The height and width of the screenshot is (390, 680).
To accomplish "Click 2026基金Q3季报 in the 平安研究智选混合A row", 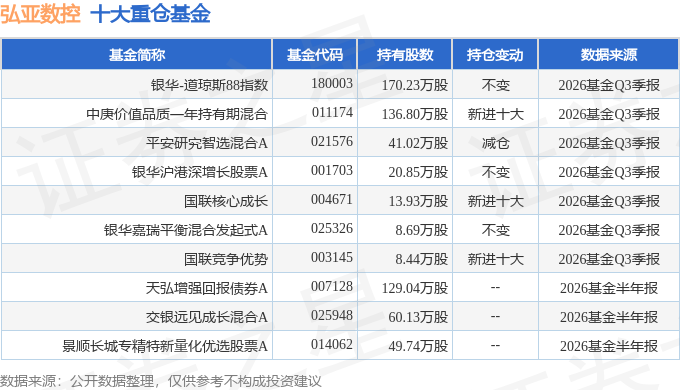I will [609, 143].
